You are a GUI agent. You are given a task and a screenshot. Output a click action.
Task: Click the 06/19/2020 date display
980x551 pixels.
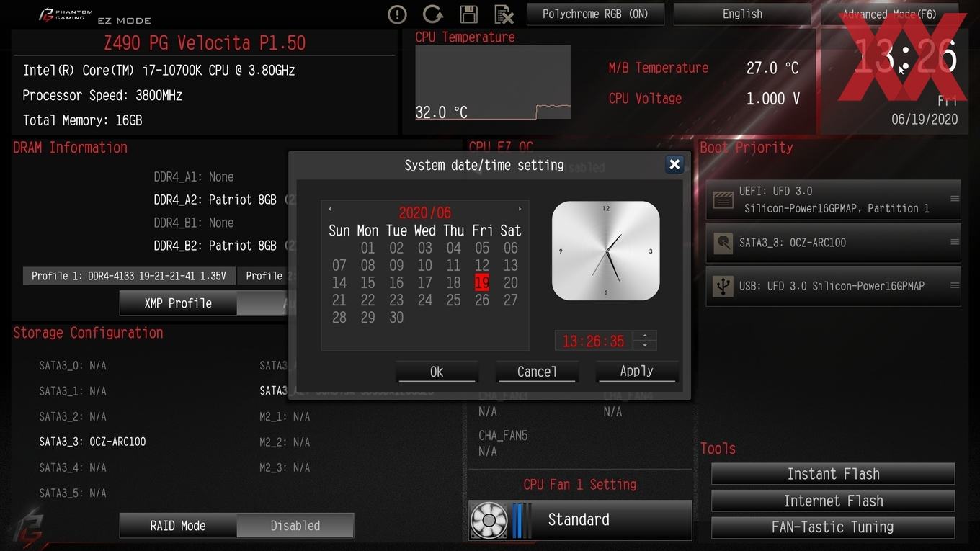coord(925,120)
